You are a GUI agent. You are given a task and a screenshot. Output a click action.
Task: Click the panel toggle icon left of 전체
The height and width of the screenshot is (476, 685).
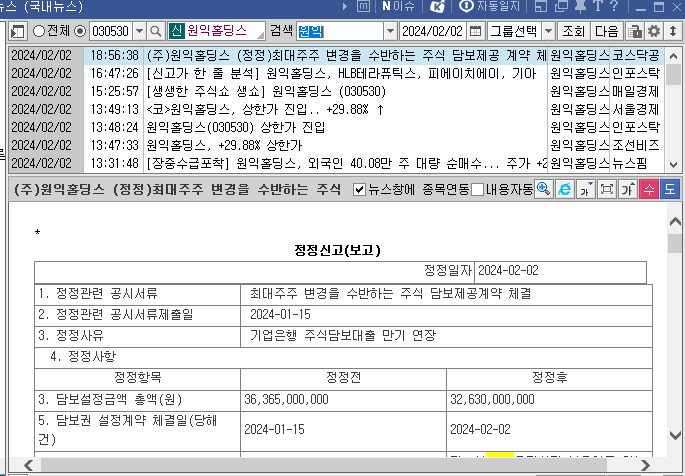click(18, 31)
